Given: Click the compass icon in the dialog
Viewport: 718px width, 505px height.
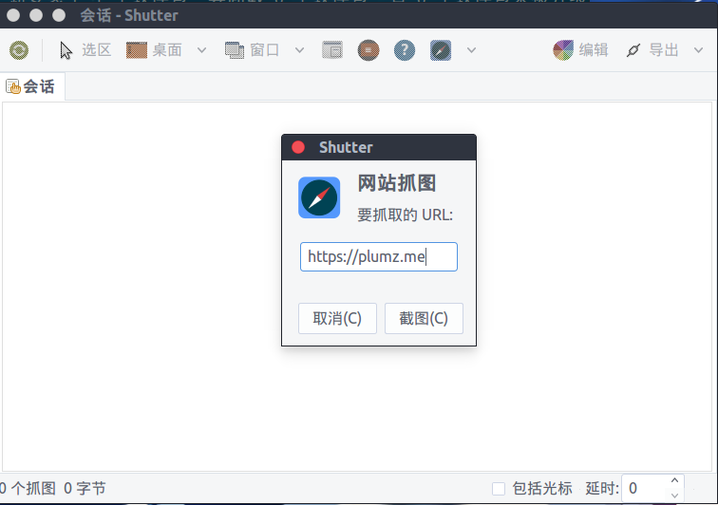Looking at the screenshot, I should click(x=319, y=198).
